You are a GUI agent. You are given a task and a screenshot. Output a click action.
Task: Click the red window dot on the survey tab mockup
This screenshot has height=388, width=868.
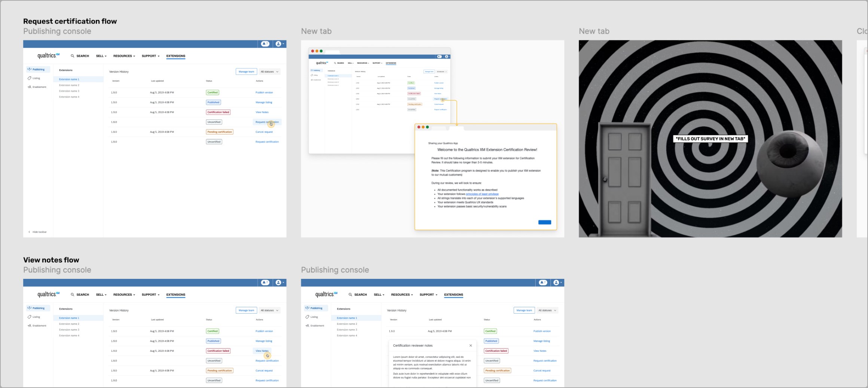point(419,127)
